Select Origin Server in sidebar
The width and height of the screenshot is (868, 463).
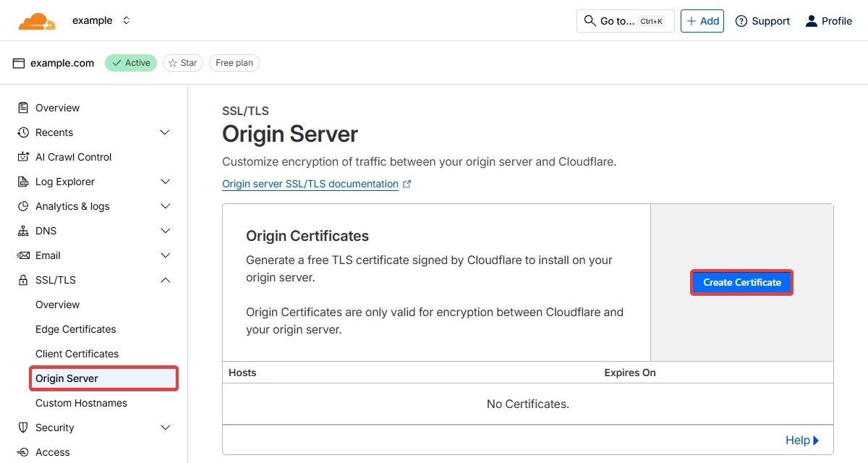[104, 378]
